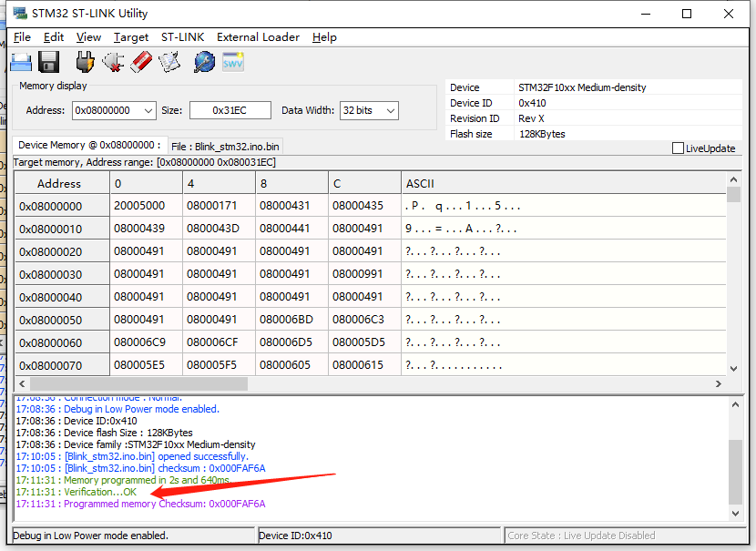This screenshot has width=756, height=551.
Task: Select cell value 08000171
Action: pos(219,206)
